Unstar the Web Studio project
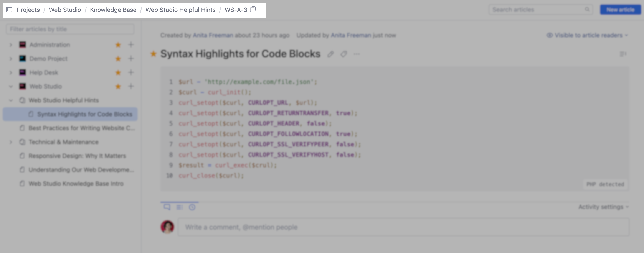The image size is (644, 253). coord(117,86)
